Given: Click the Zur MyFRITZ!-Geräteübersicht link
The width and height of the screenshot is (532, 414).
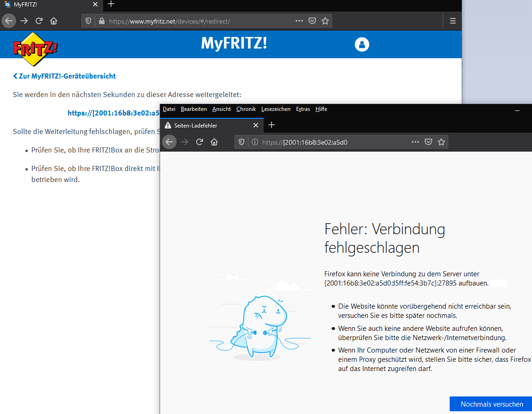Looking at the screenshot, I should (x=64, y=76).
